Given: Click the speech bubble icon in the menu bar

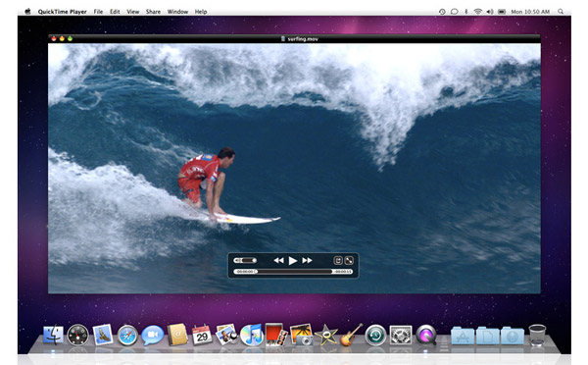Looking at the screenshot, I should pyautogui.click(x=454, y=12).
